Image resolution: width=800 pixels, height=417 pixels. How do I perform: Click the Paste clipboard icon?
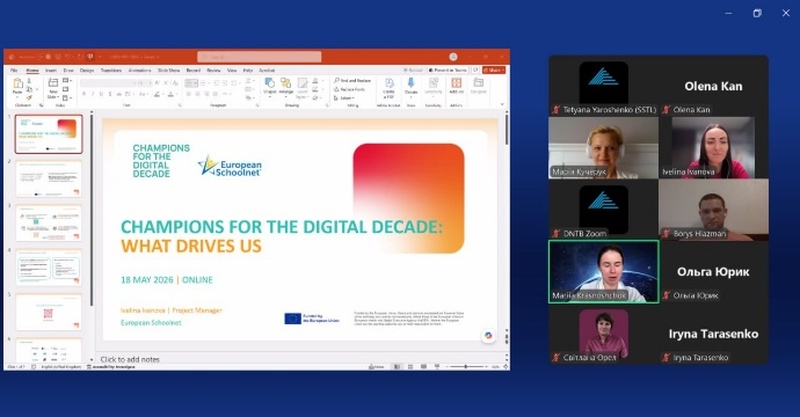(x=18, y=87)
